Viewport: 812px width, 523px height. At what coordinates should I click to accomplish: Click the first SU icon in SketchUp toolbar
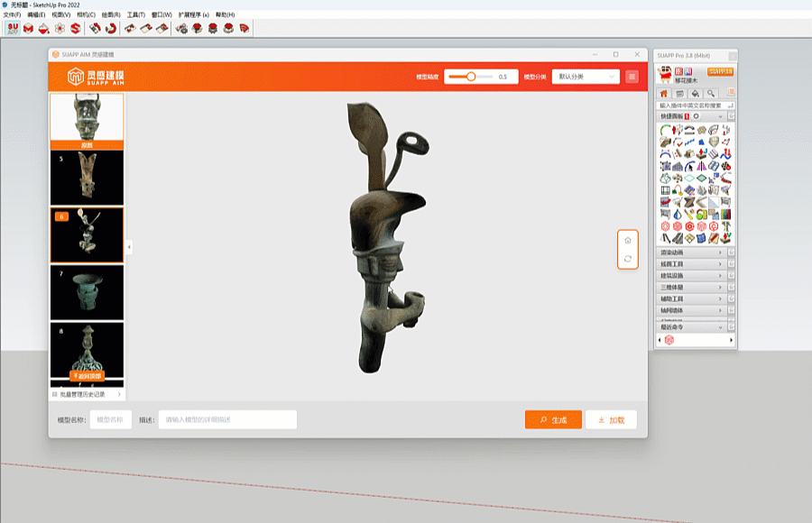click(12, 29)
